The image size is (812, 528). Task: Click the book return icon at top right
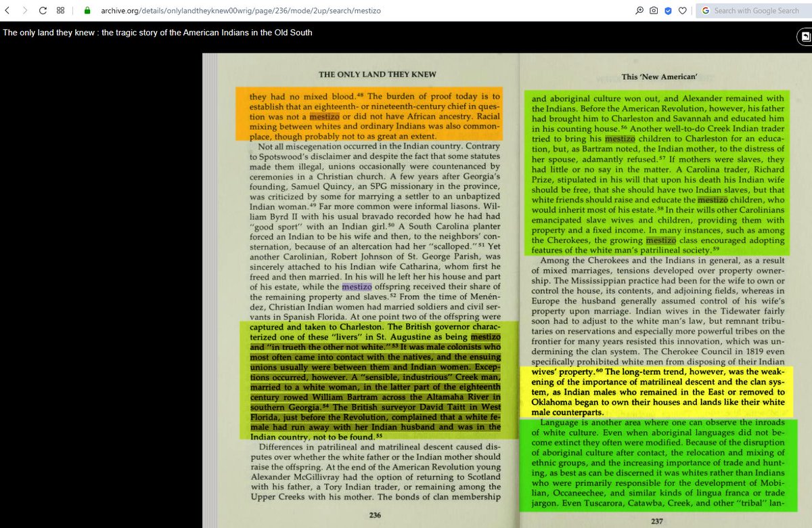805,37
